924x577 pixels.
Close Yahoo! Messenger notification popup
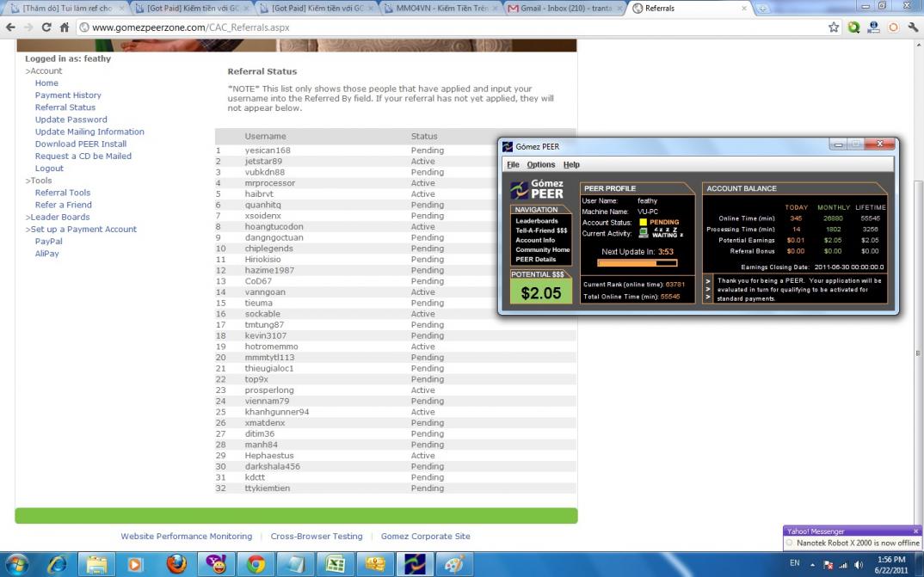[x=915, y=531]
